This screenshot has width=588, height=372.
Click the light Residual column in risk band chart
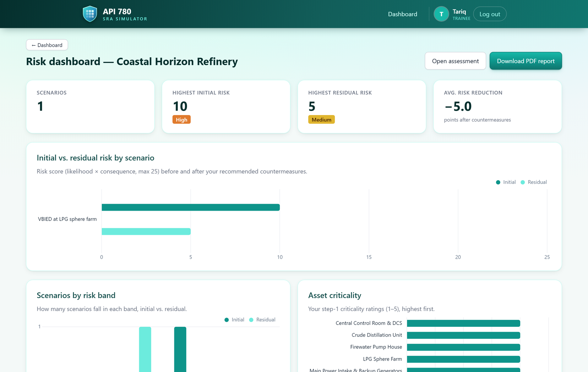pyautogui.click(x=145, y=349)
